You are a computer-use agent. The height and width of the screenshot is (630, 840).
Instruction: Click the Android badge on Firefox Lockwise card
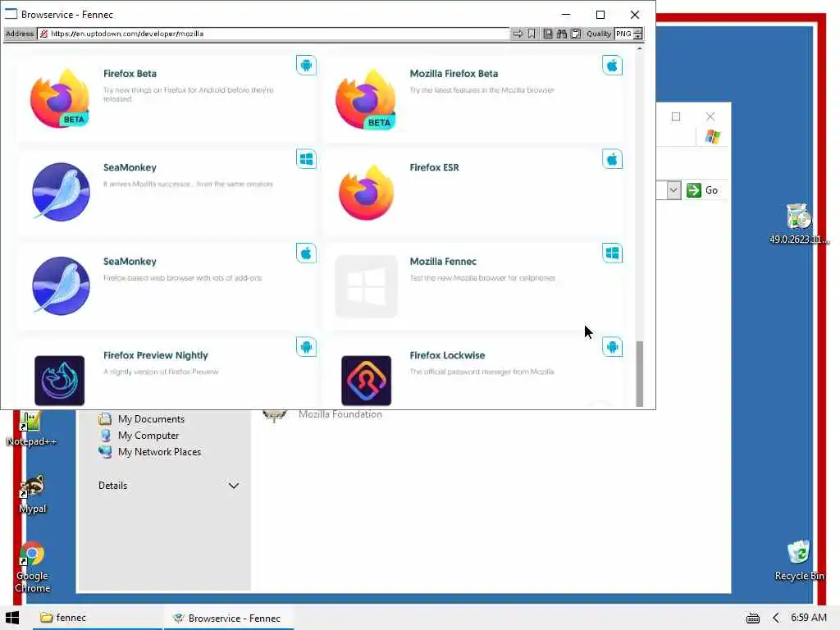[x=612, y=347]
